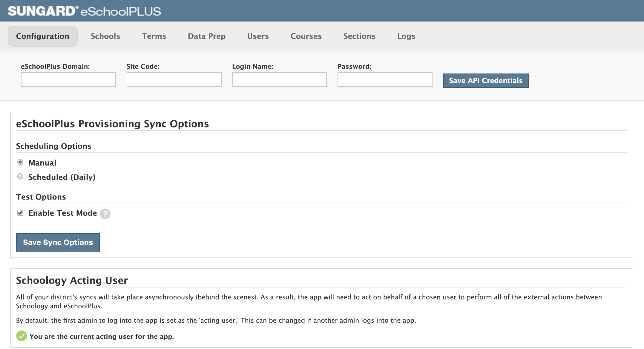
Task: Click the green acting user checkmark icon
Action: (x=22, y=336)
